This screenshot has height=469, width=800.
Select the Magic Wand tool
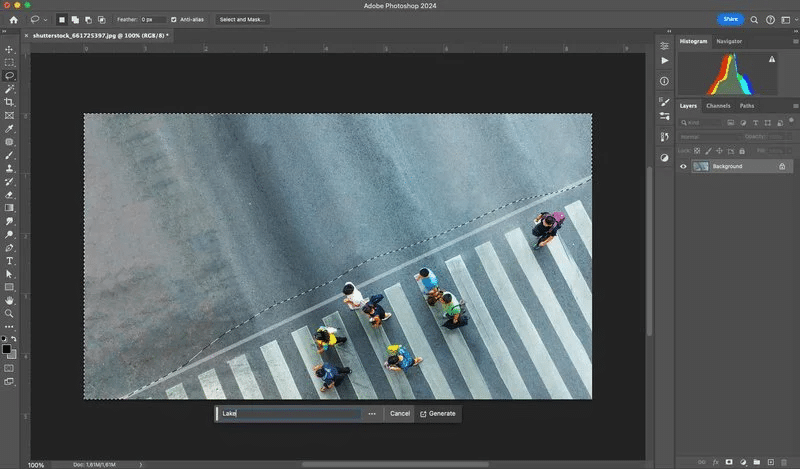pyautogui.click(x=10, y=89)
